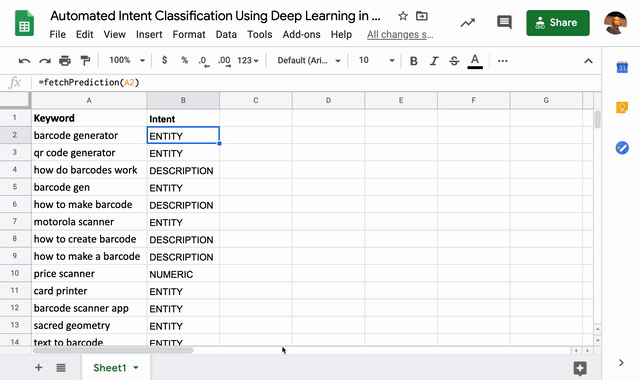Screen dimensions: 640x380
Task: Select cell 'motorola scanner'
Action: click(x=89, y=222)
